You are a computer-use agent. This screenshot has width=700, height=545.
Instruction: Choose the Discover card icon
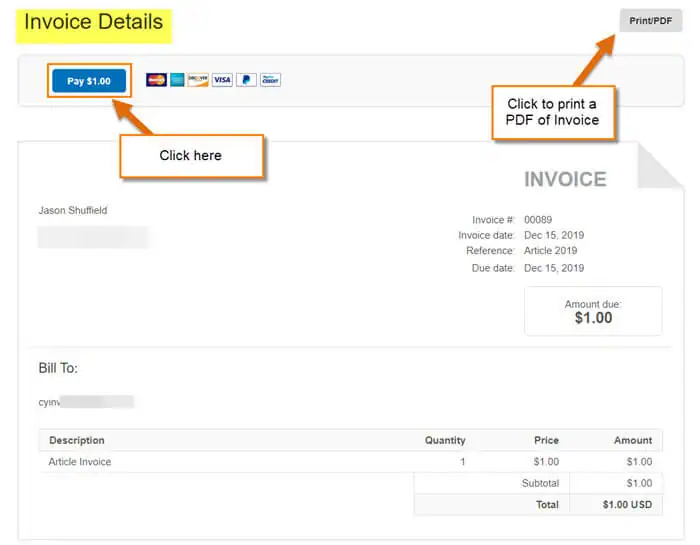click(198, 80)
